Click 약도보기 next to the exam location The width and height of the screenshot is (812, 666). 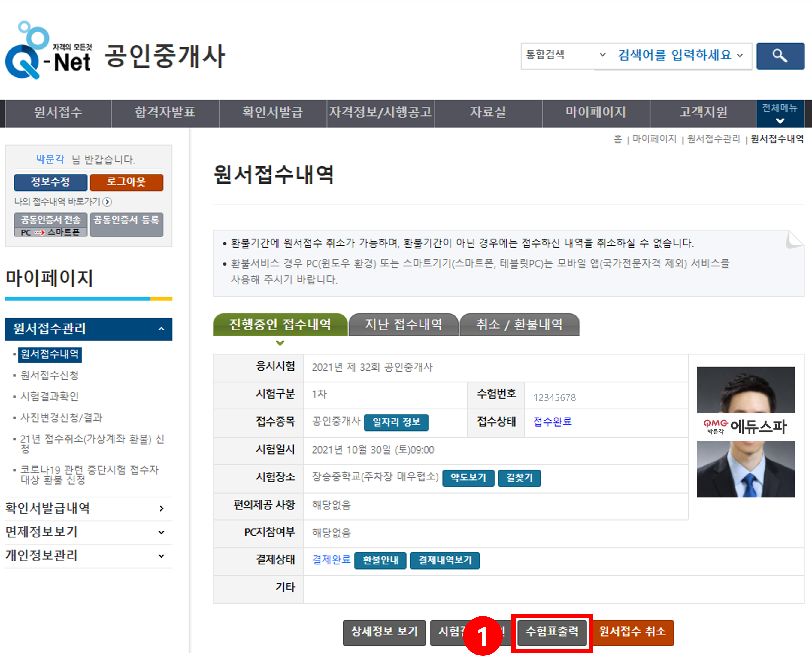pyautogui.click(x=468, y=478)
